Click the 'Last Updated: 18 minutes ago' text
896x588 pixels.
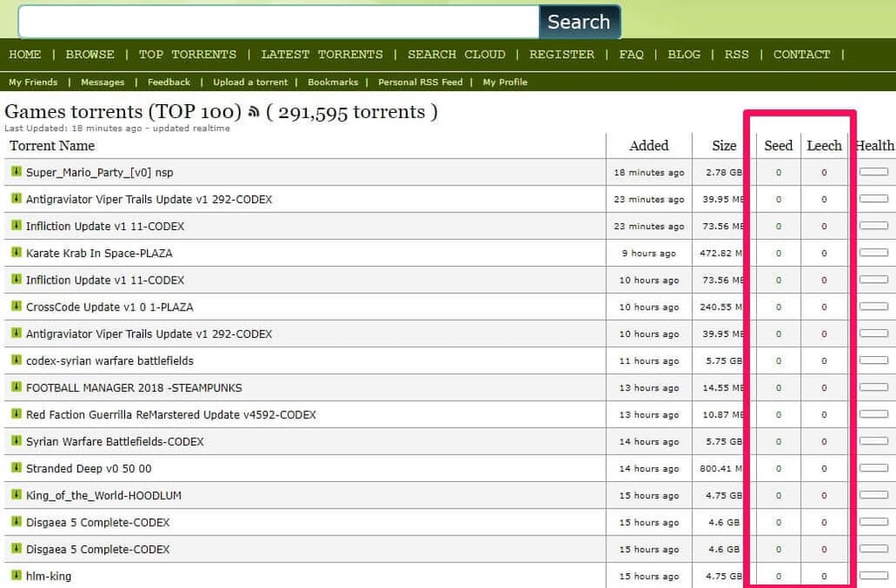72,129
